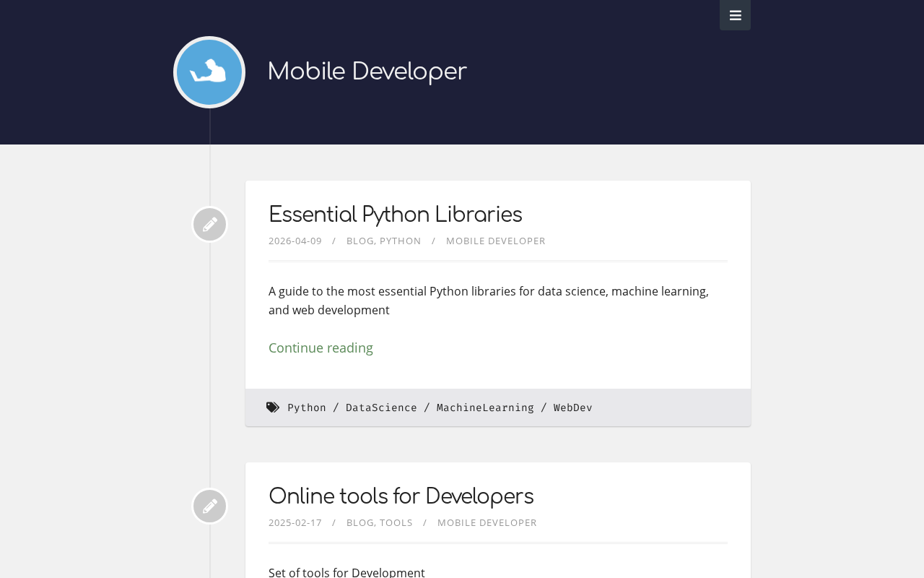Filter by the DataScience tag
924x578 pixels.
click(381, 407)
